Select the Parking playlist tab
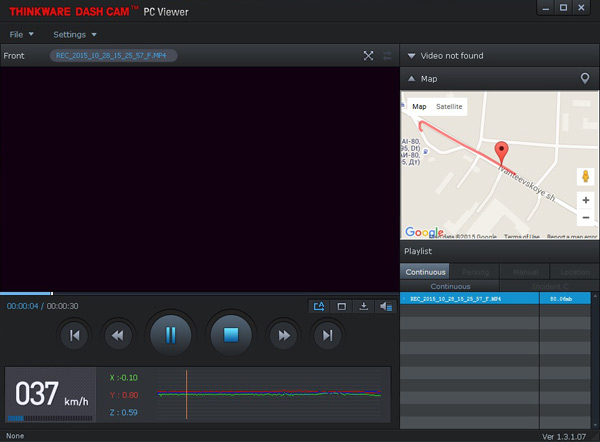 475,272
